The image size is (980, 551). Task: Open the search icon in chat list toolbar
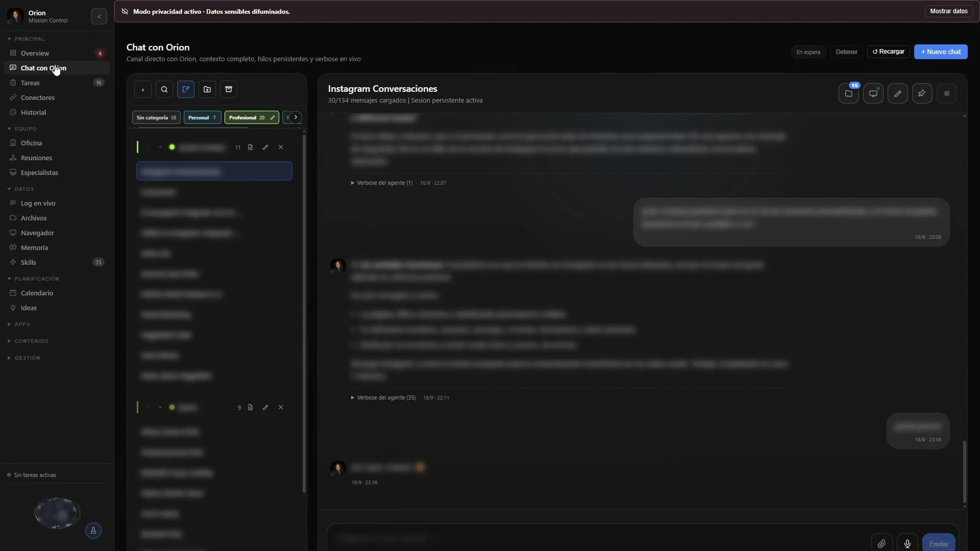[x=164, y=89]
